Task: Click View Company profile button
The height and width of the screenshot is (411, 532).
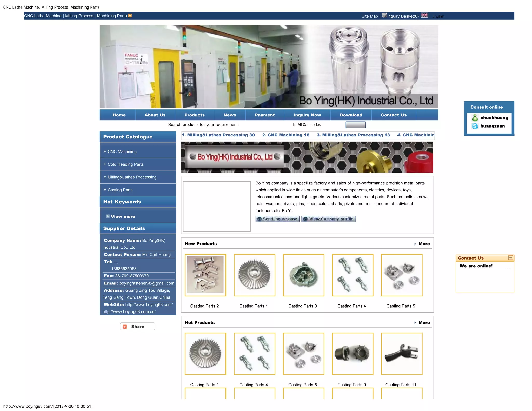Action: coord(328,219)
